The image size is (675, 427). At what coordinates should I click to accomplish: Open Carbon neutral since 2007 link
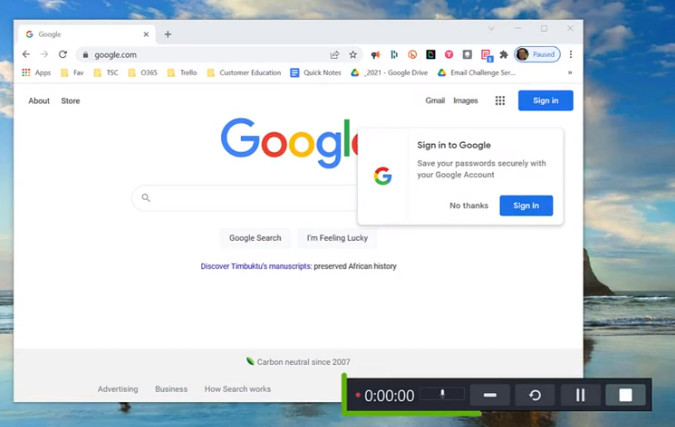coord(298,362)
